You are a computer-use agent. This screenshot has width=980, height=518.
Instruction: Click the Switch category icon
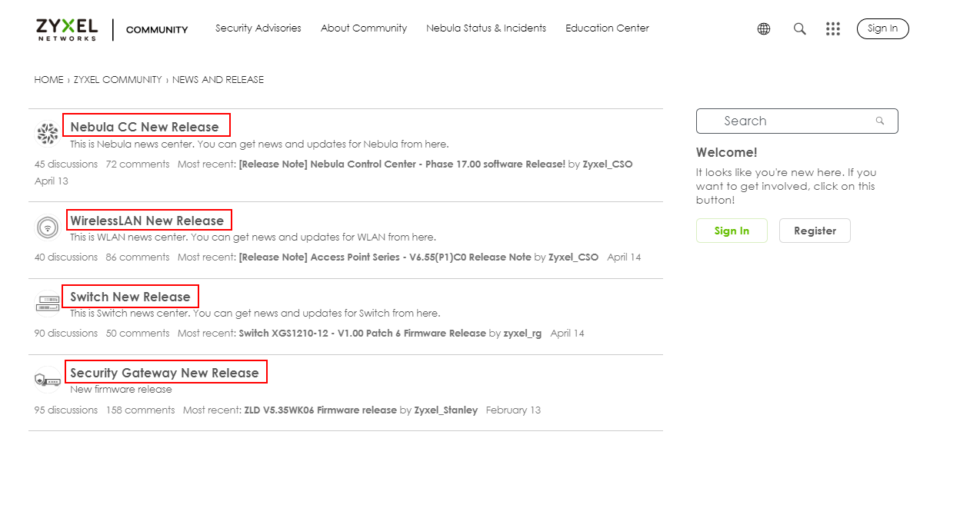(48, 304)
